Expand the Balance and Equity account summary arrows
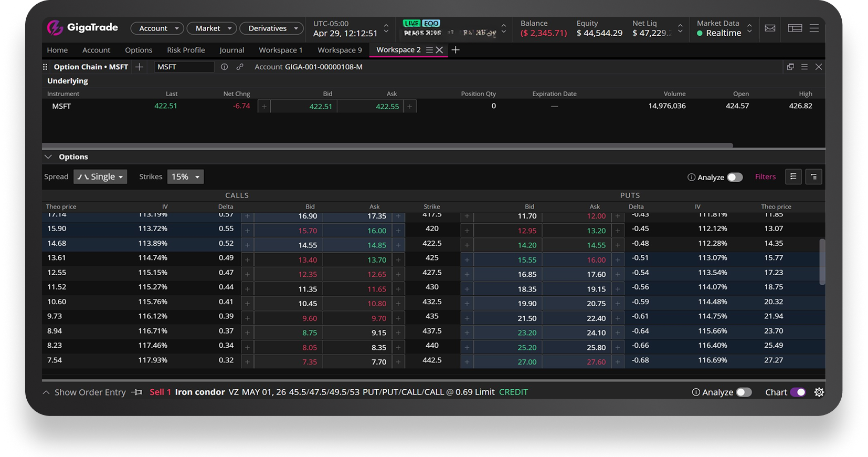 tap(680, 28)
